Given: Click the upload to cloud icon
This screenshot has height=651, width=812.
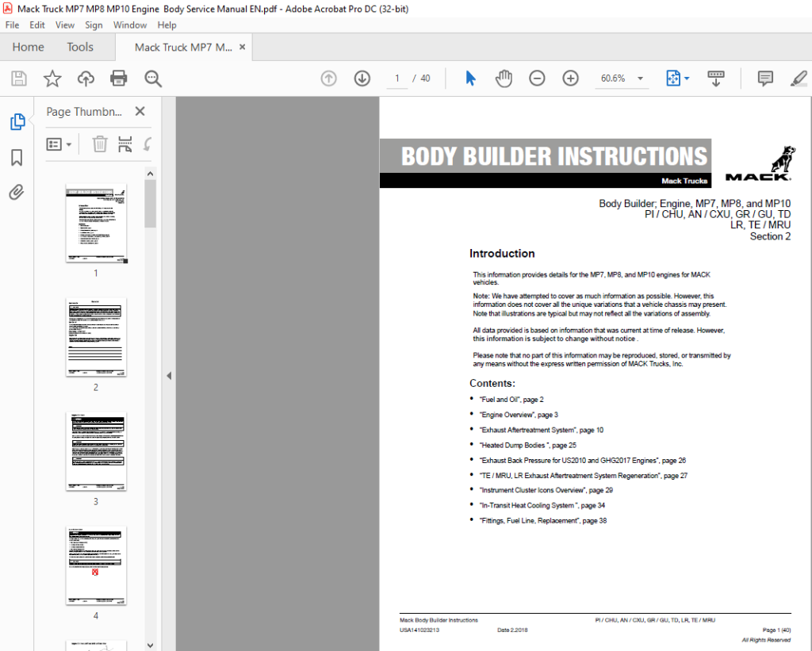Looking at the screenshot, I should click(x=86, y=79).
